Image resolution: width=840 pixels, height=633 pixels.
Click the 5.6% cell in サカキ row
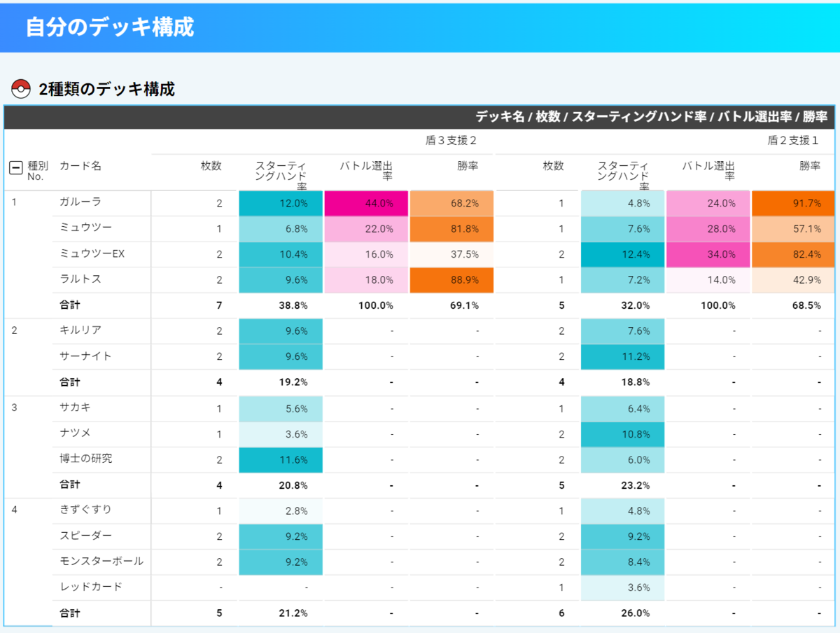tap(281, 408)
